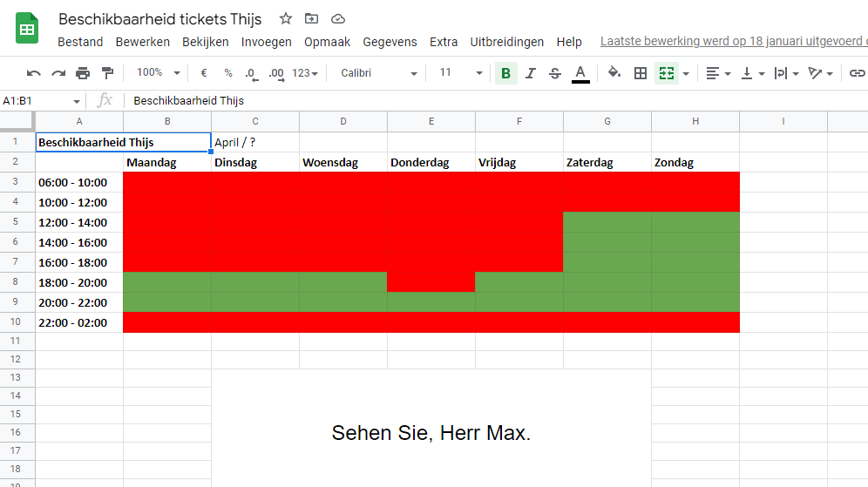Open the cell borders tool

[x=641, y=73]
